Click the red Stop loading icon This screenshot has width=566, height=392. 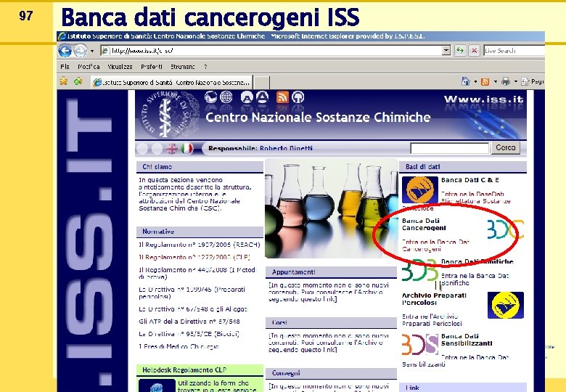pos(474,51)
